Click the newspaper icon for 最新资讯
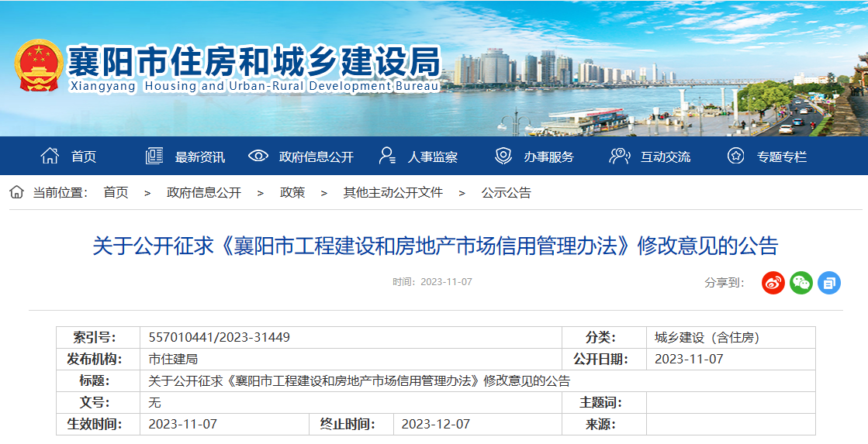Screen dimensions: 868x444 tap(154, 156)
